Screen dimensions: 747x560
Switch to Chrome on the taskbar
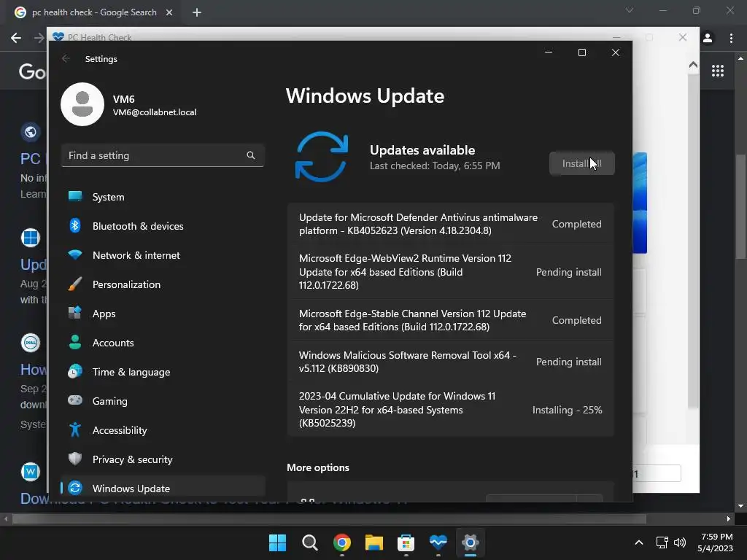click(342, 542)
